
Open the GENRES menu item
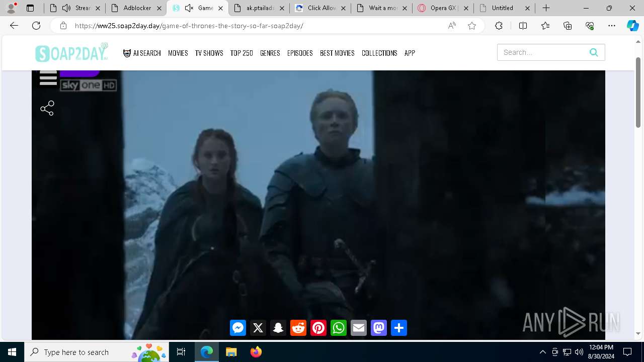(270, 53)
